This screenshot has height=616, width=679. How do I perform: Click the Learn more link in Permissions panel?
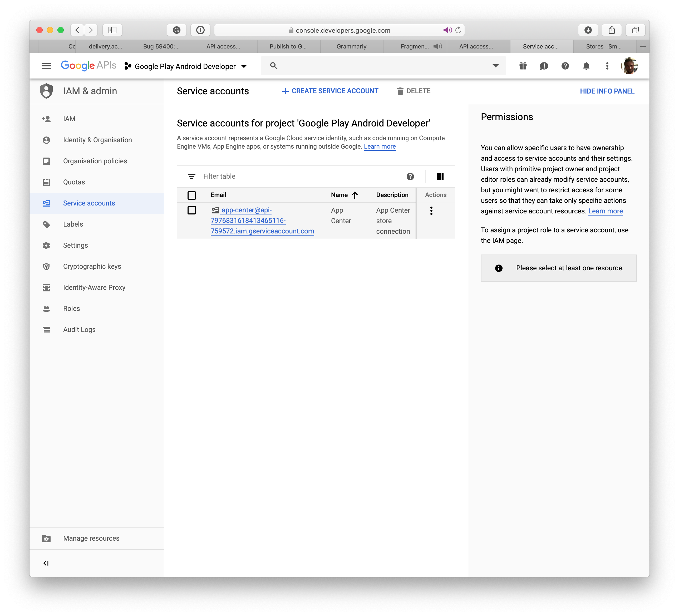pyautogui.click(x=605, y=211)
